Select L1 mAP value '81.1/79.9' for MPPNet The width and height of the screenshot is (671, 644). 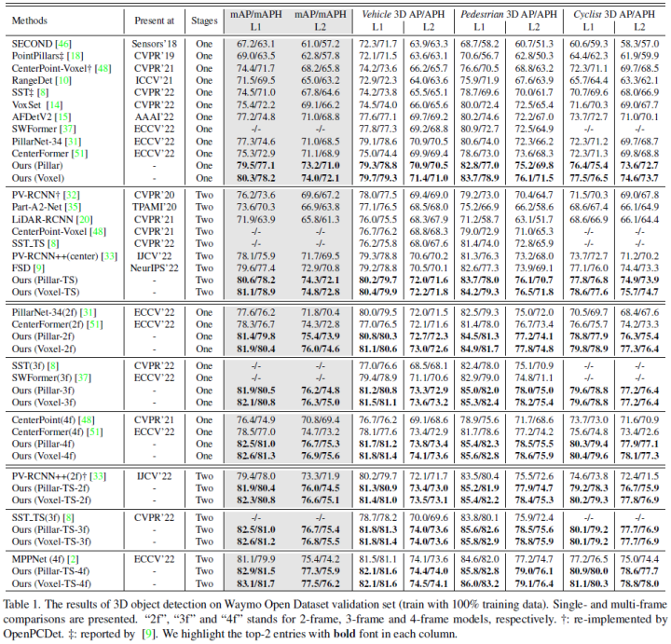[x=256, y=559]
